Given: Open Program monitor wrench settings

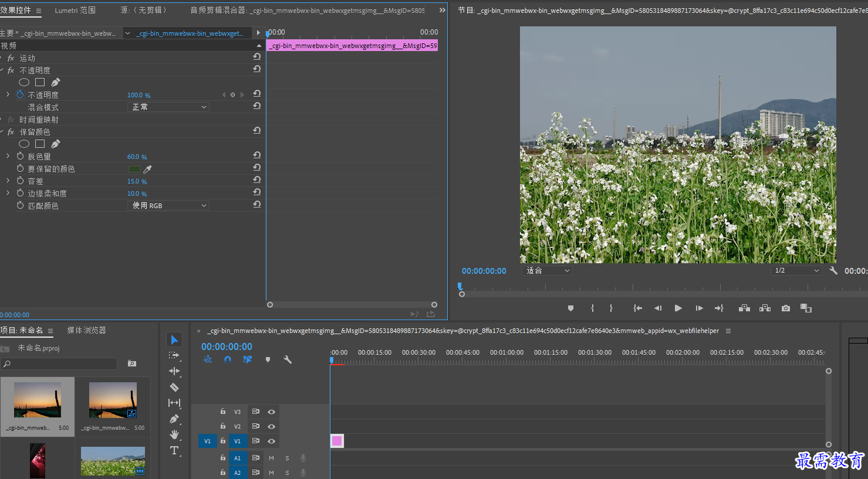Looking at the screenshot, I should pos(833,270).
